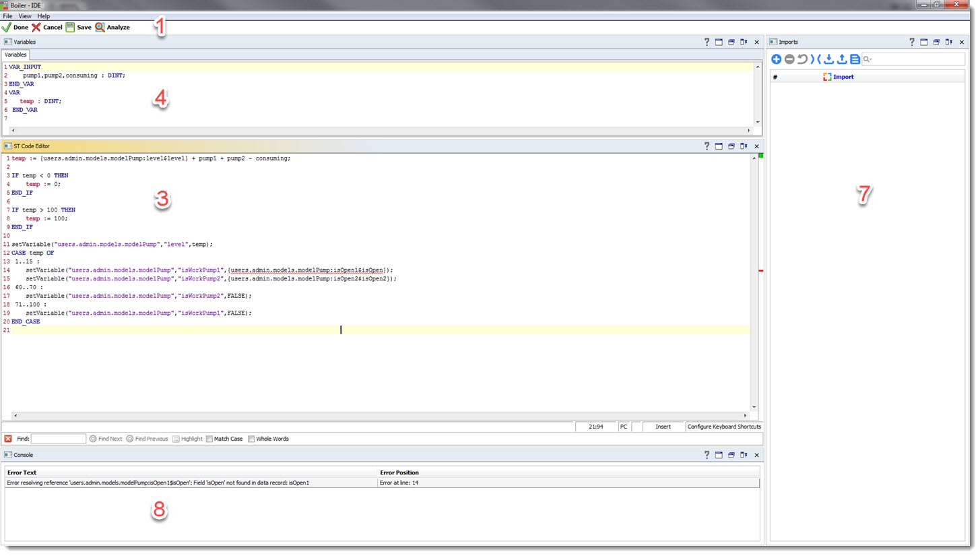Screen dimensions: 980x556
Task: Enable the Whole Words checkbox
Action: point(251,439)
